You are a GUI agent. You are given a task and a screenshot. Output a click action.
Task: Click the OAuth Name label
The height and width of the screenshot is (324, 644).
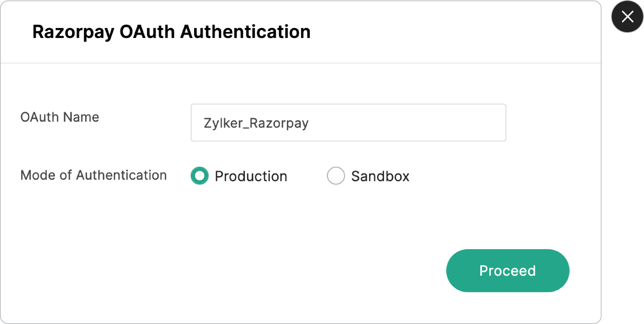60,117
